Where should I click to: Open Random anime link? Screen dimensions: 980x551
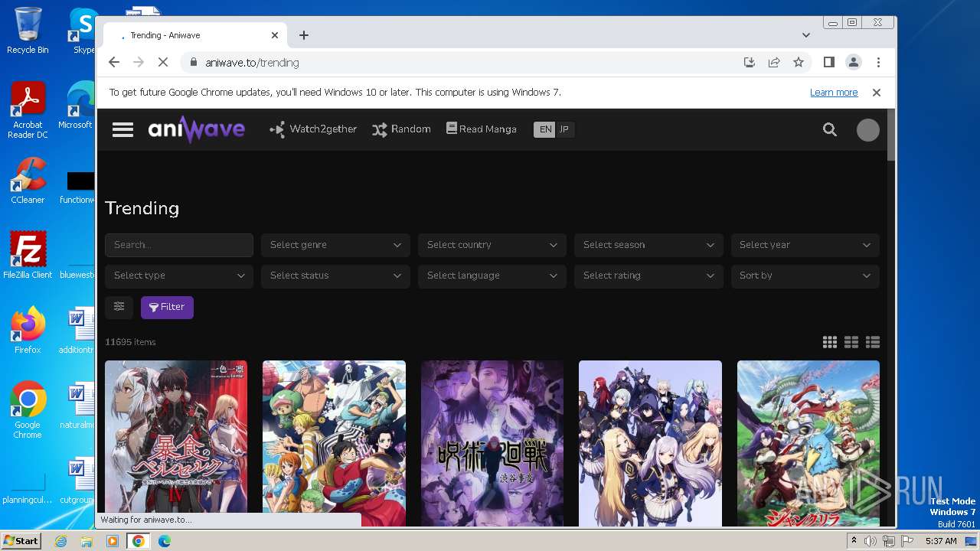tap(401, 129)
